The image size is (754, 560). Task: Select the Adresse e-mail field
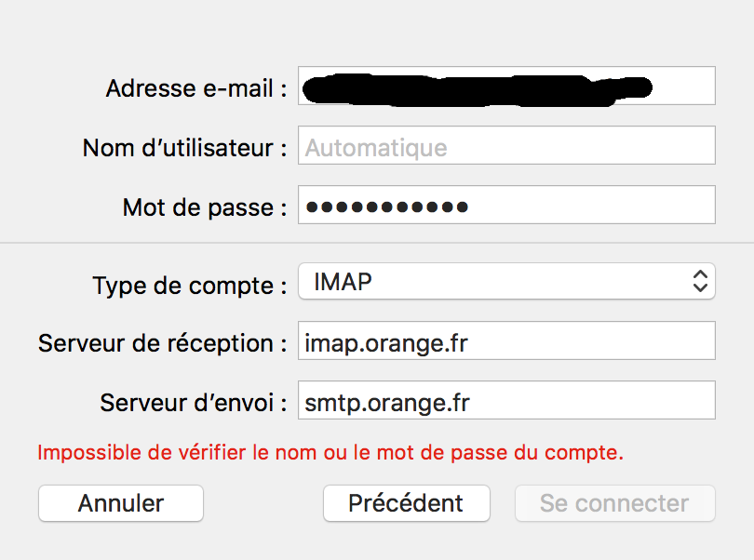tap(506, 86)
